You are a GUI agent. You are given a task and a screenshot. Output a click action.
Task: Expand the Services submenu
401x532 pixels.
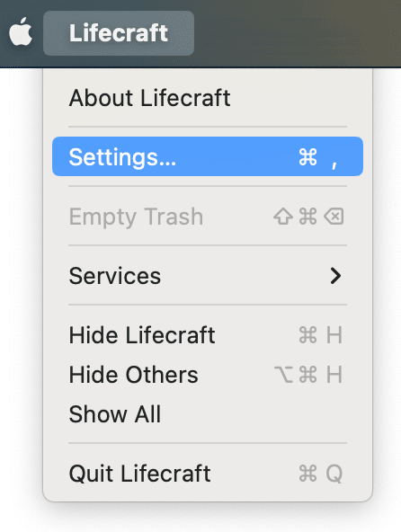click(x=208, y=276)
